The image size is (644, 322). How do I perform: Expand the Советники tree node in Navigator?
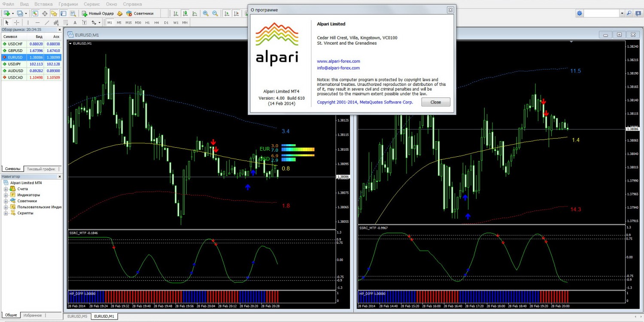[6, 201]
